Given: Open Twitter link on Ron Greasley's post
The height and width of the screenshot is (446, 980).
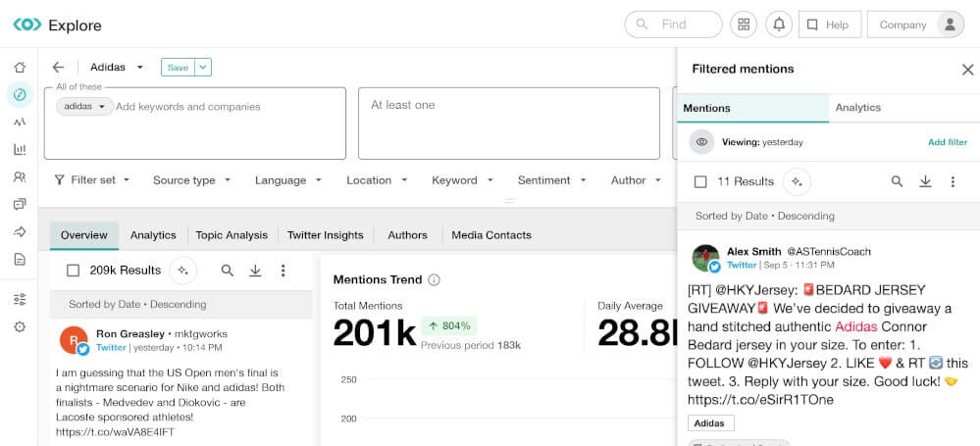Looking at the screenshot, I should point(111,347).
